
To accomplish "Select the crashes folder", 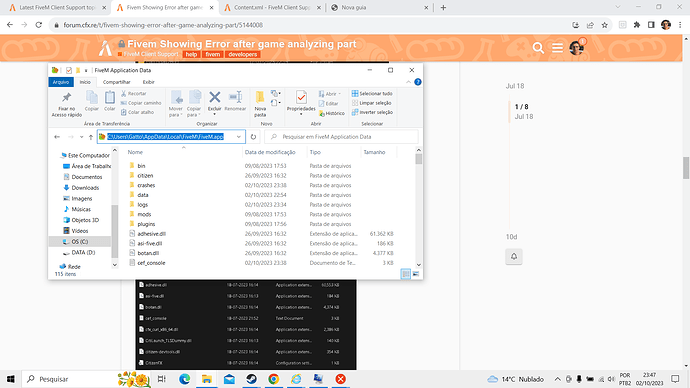I will [x=146, y=185].
